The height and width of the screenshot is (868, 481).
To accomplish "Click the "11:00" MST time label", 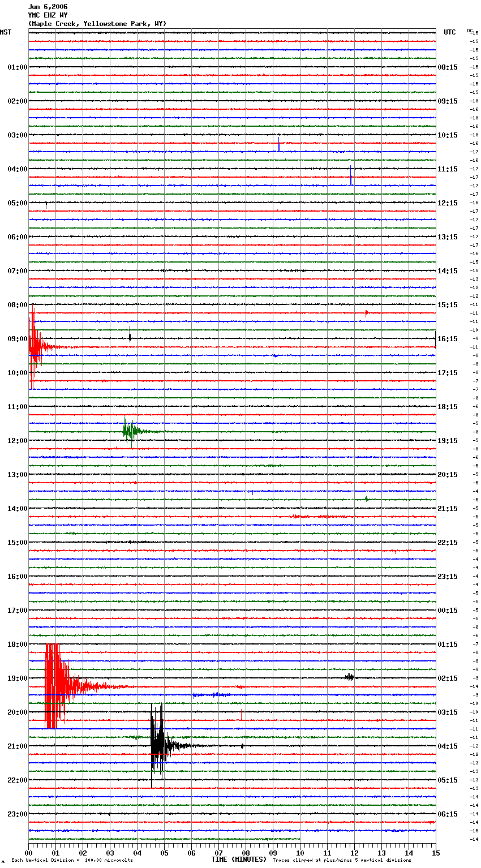I will [18, 407].
